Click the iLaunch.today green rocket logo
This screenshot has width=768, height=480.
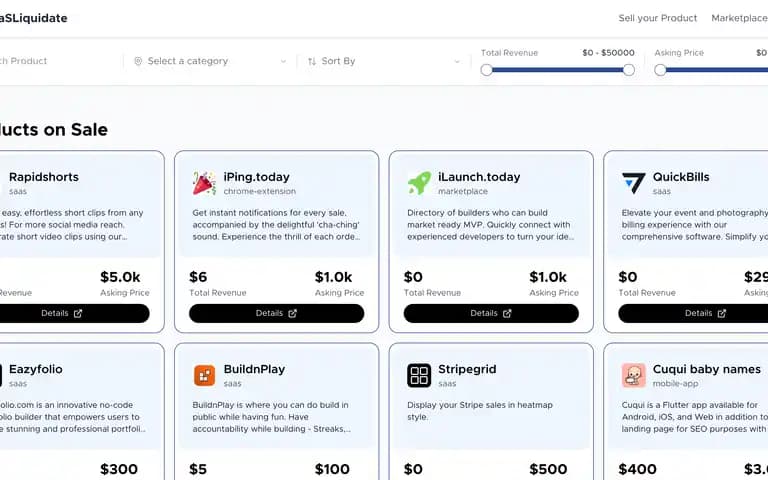(419, 183)
